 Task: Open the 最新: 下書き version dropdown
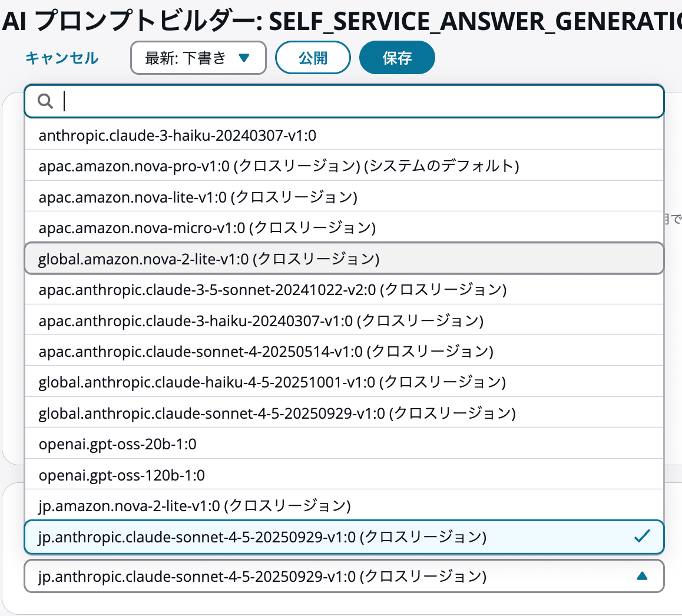tap(198, 58)
